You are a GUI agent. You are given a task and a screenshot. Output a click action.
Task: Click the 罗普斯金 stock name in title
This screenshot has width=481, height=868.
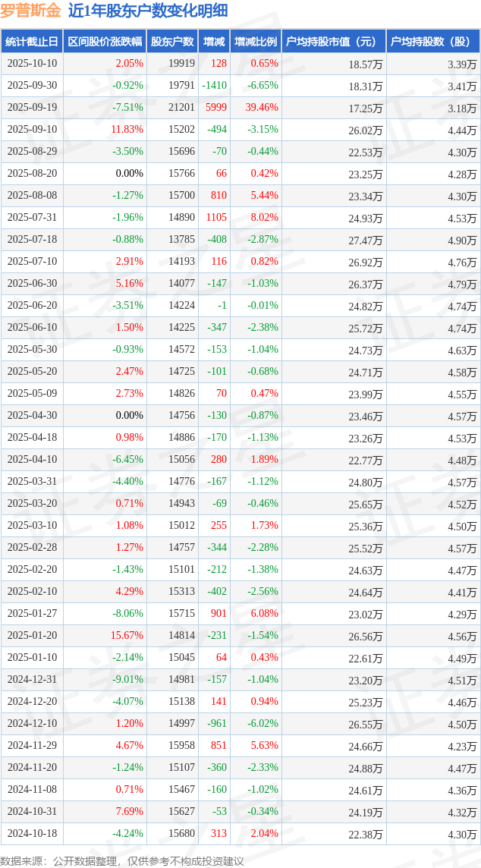(31, 11)
